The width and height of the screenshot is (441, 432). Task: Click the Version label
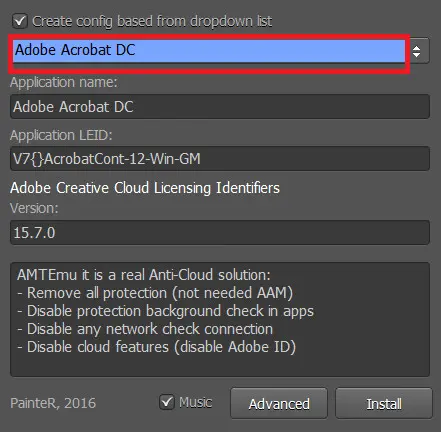coord(34,208)
